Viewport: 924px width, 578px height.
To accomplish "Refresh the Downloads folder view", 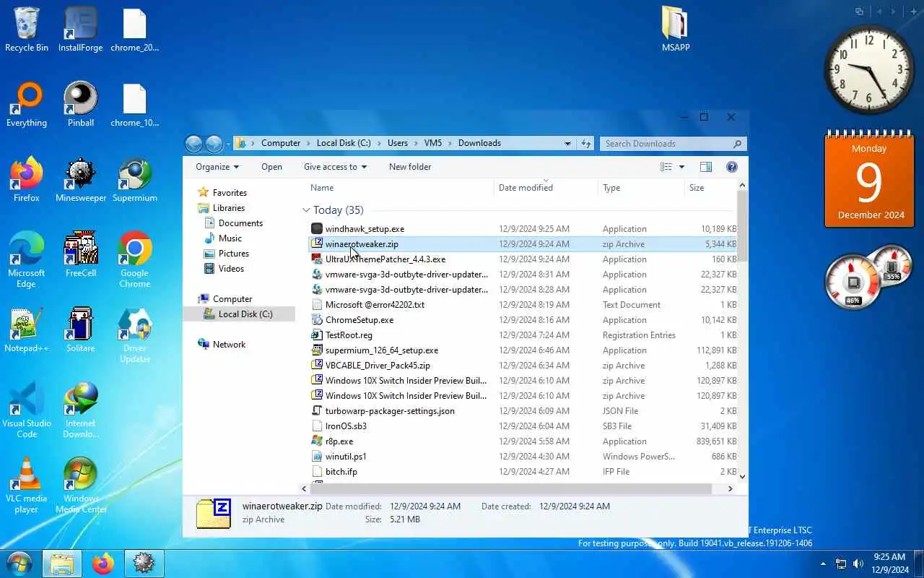I will coord(585,143).
